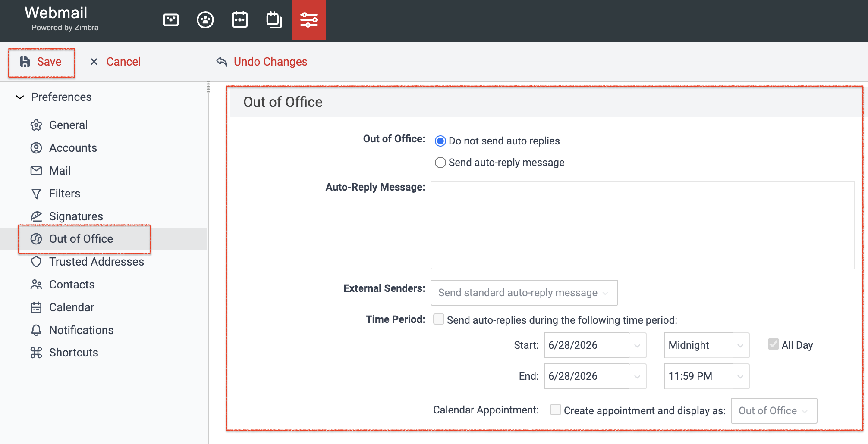This screenshot has width=868, height=444.
Task: Open the Start time Midnight dropdown
Action: point(707,345)
